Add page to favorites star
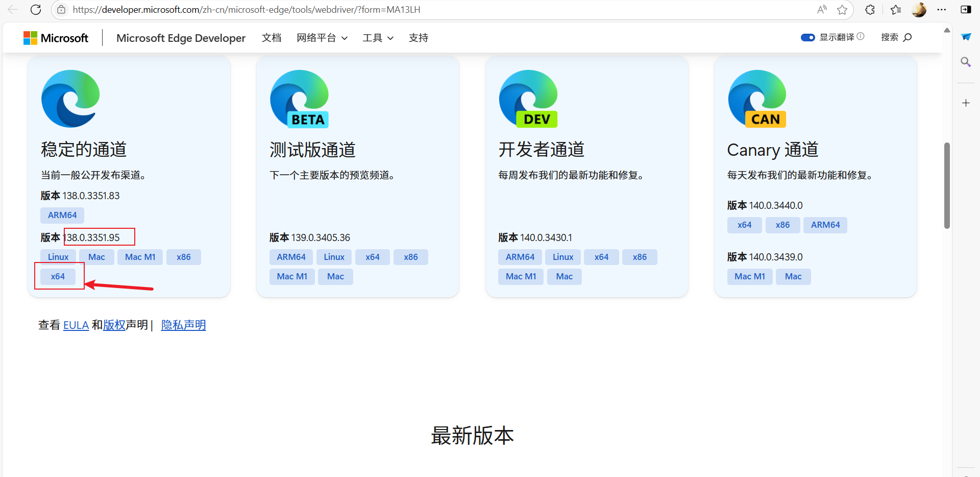The width and height of the screenshot is (980, 477). click(842, 10)
